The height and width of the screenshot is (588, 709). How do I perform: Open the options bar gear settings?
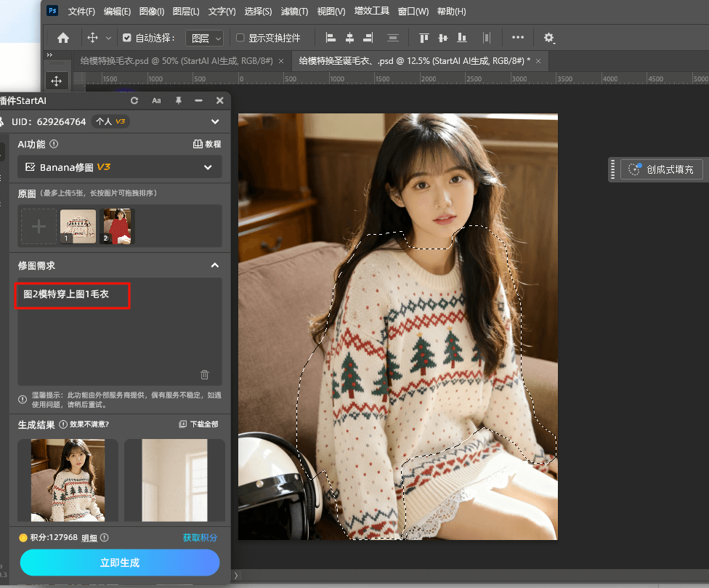(x=549, y=38)
